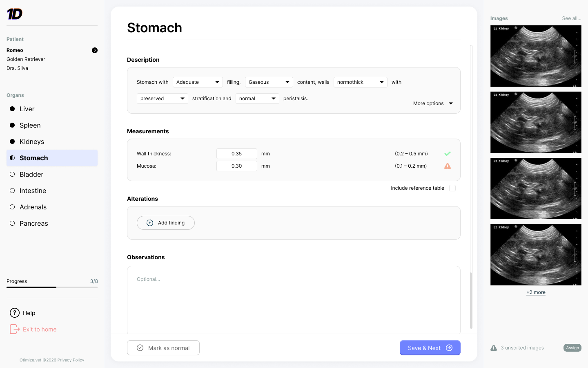This screenshot has width=588, height=368.
Task: Click the Exit to home icon
Action: tap(15, 329)
